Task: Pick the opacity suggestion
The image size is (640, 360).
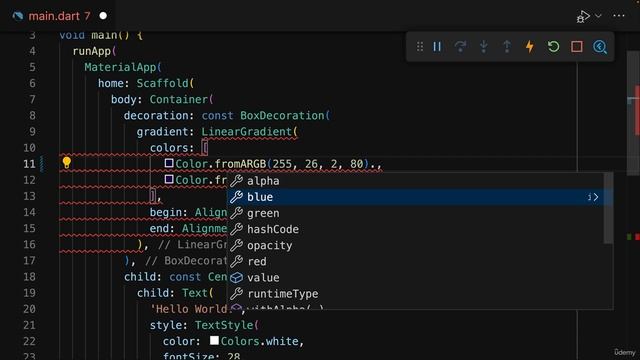Action: click(x=416, y=245)
